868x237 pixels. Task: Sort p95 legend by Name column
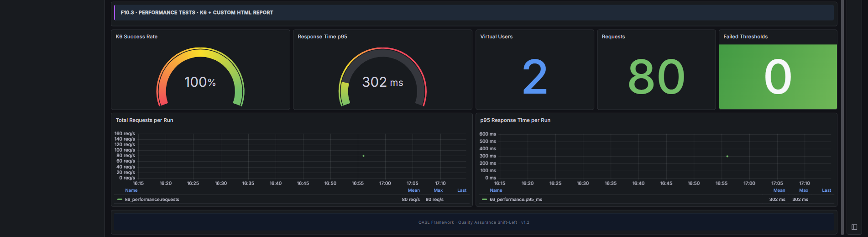496,190
